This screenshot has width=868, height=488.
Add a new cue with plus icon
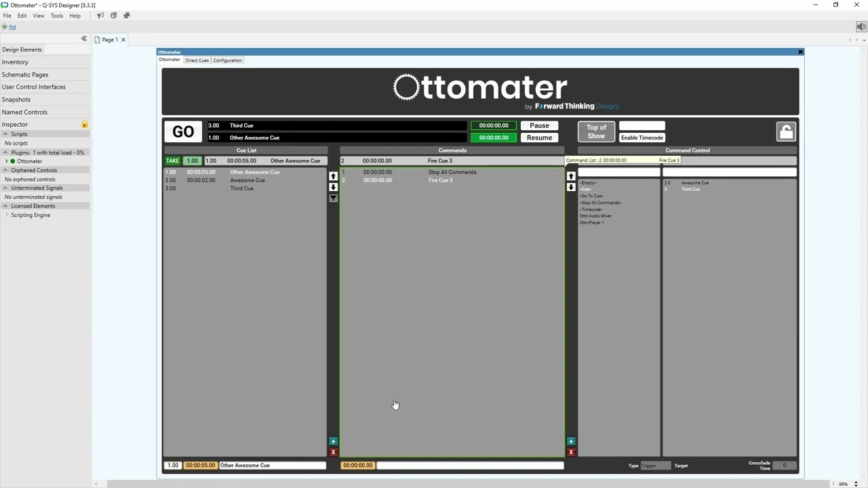coord(333,441)
